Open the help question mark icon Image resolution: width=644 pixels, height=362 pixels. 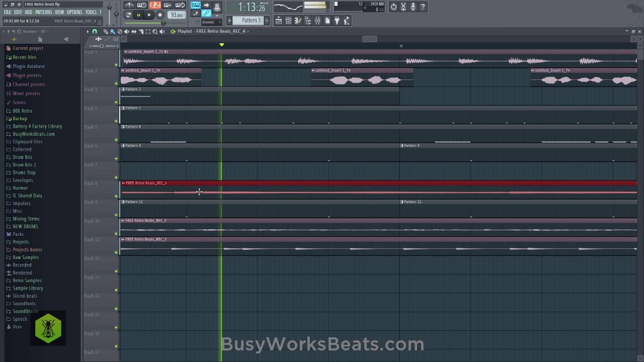(x=423, y=7)
